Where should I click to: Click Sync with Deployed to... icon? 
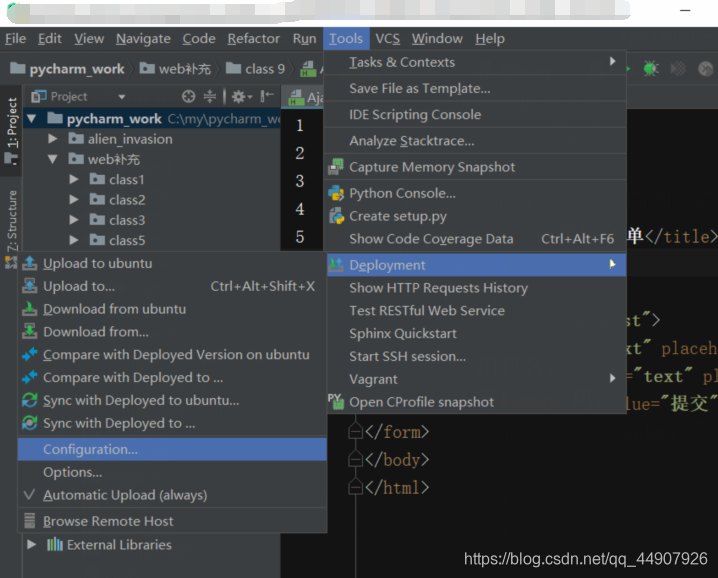[x=30, y=423]
